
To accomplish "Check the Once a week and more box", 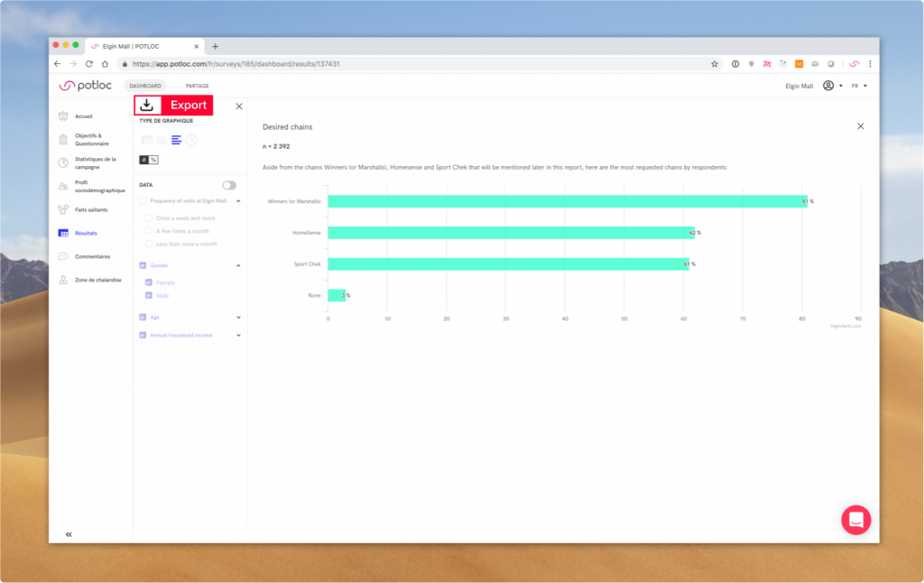I will click(x=149, y=218).
